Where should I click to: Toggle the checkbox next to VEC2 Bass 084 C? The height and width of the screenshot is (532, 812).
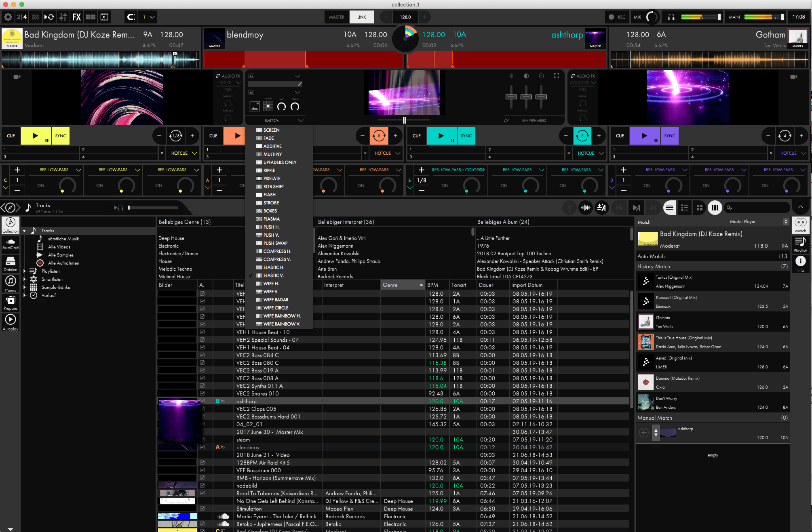[202, 355]
